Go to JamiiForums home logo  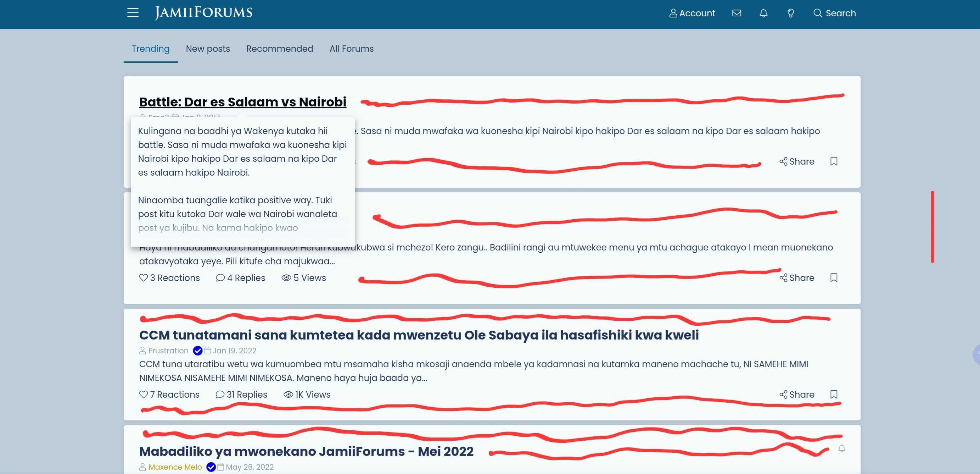[x=203, y=12]
